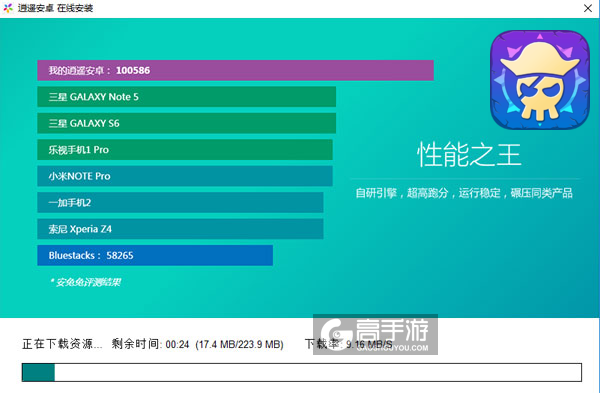Select the purple 我的逍遥安卓 100586 bar
This screenshot has width=600, height=393.
(235, 70)
